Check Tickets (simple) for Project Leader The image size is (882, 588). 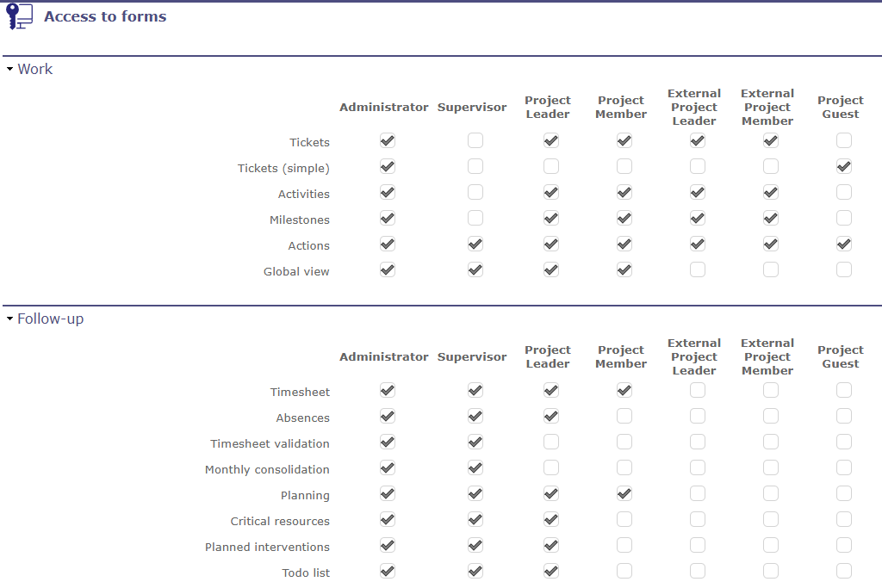(551, 166)
